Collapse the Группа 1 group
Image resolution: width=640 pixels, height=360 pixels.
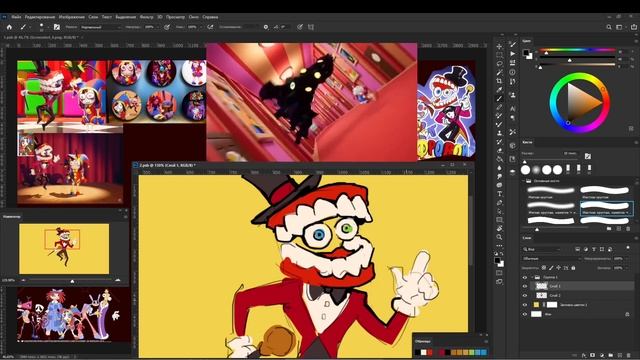[532, 277]
